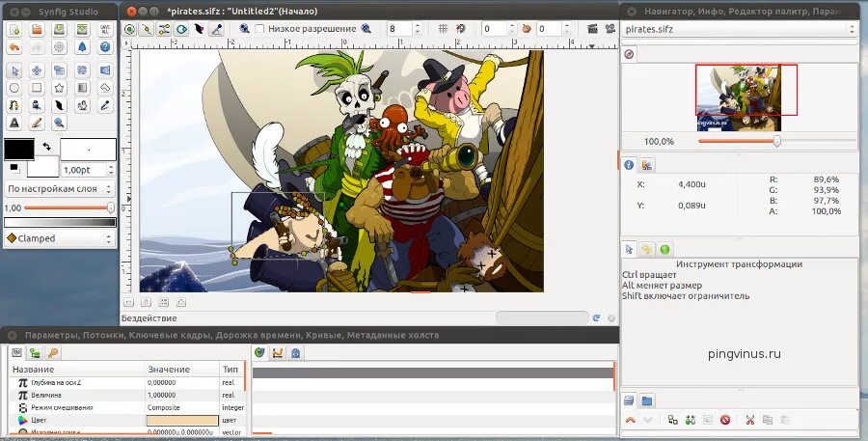
Task: Open the Help icon in toolbox
Action: tap(105, 47)
